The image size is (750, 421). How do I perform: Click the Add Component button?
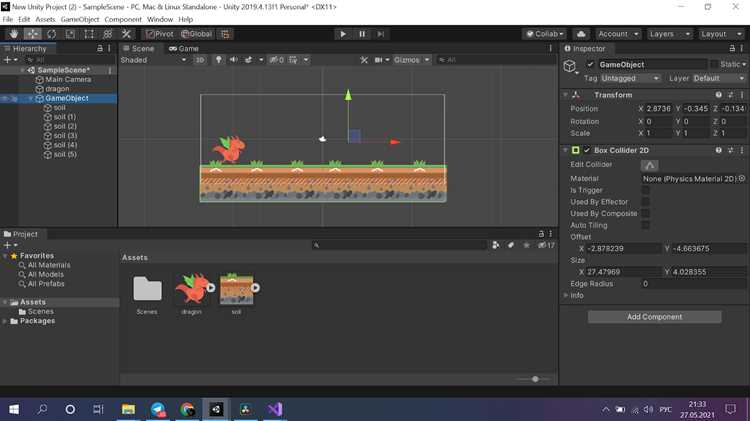pyautogui.click(x=654, y=317)
